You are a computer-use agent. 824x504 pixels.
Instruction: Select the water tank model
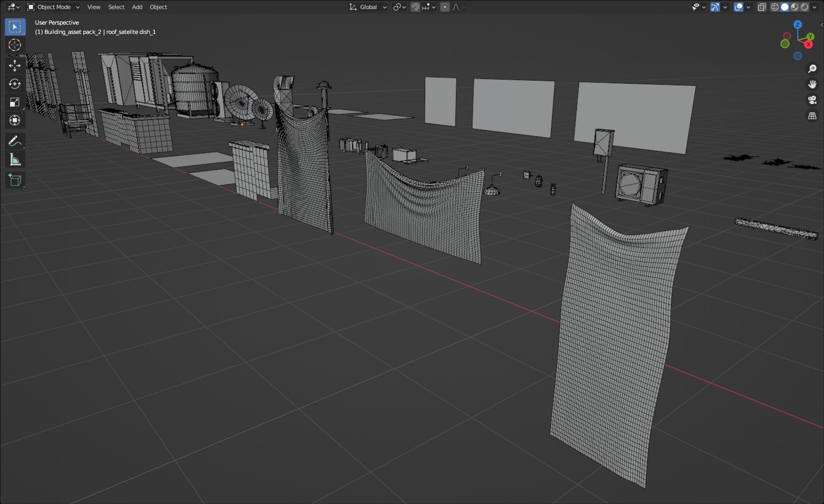point(194,91)
